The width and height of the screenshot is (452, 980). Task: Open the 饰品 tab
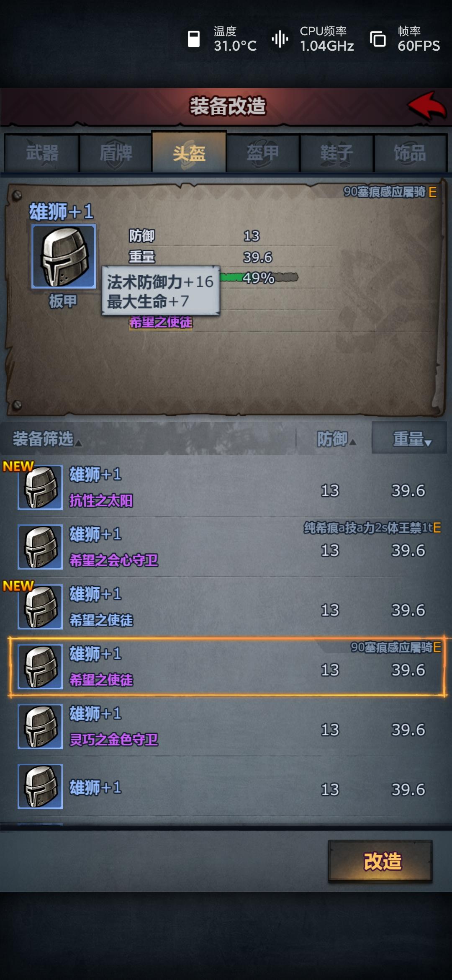tap(410, 153)
